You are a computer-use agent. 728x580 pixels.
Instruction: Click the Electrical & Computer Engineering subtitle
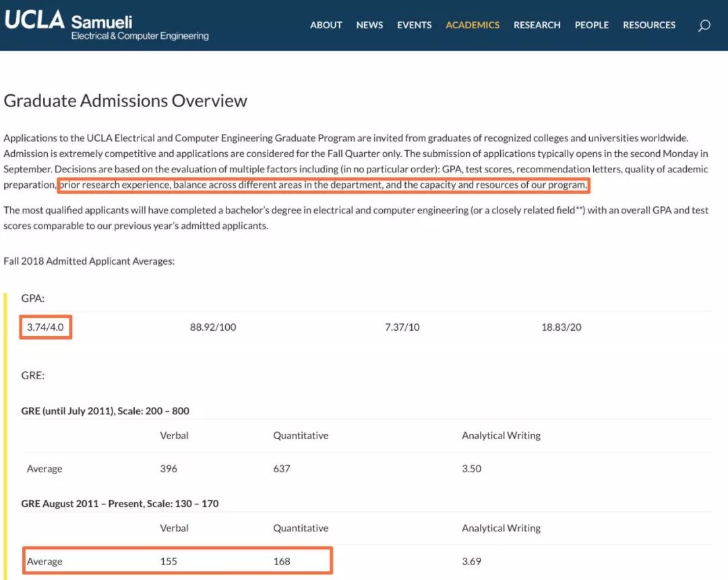click(x=140, y=36)
